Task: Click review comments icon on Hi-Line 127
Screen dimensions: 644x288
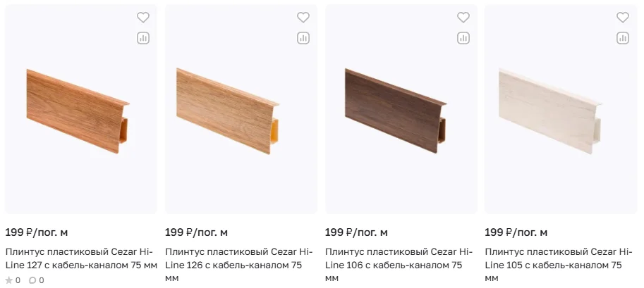Action: 36,280
